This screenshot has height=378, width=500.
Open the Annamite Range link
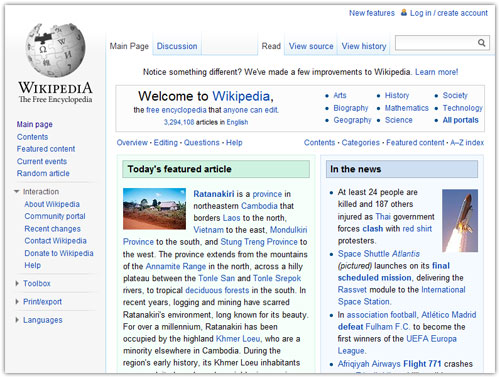(x=176, y=266)
